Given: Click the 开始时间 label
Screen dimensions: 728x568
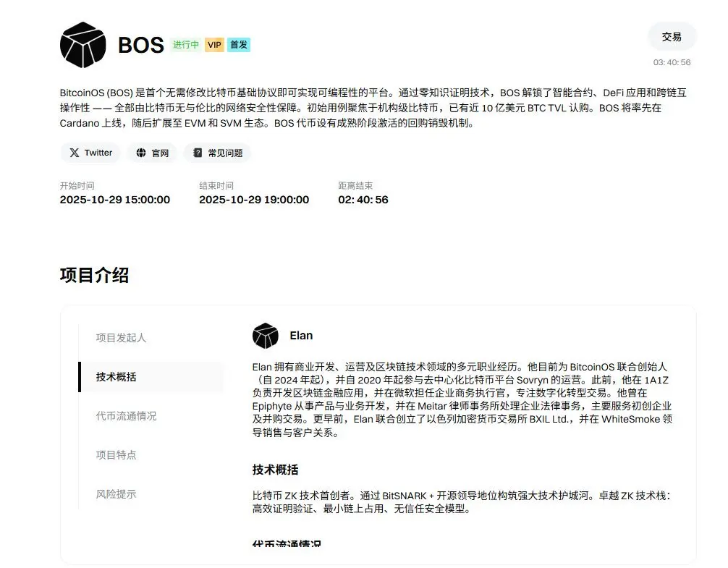Looking at the screenshot, I should coord(77,186).
